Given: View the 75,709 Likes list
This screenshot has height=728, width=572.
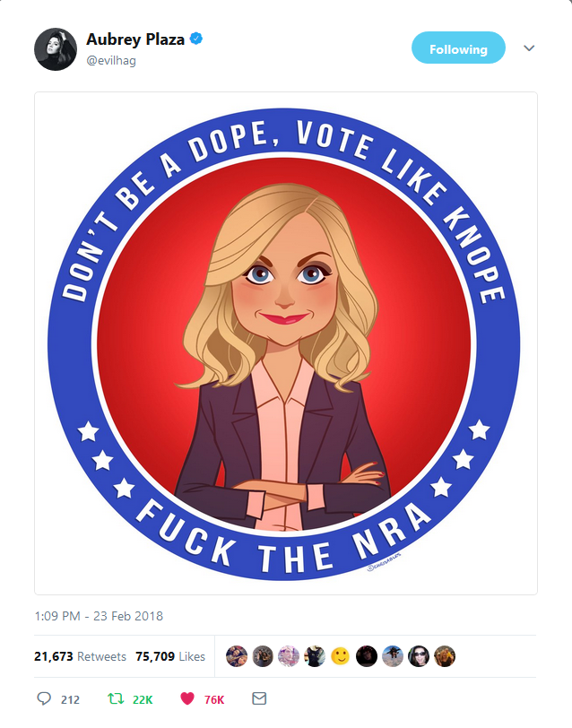Looking at the screenshot, I should [x=170, y=656].
